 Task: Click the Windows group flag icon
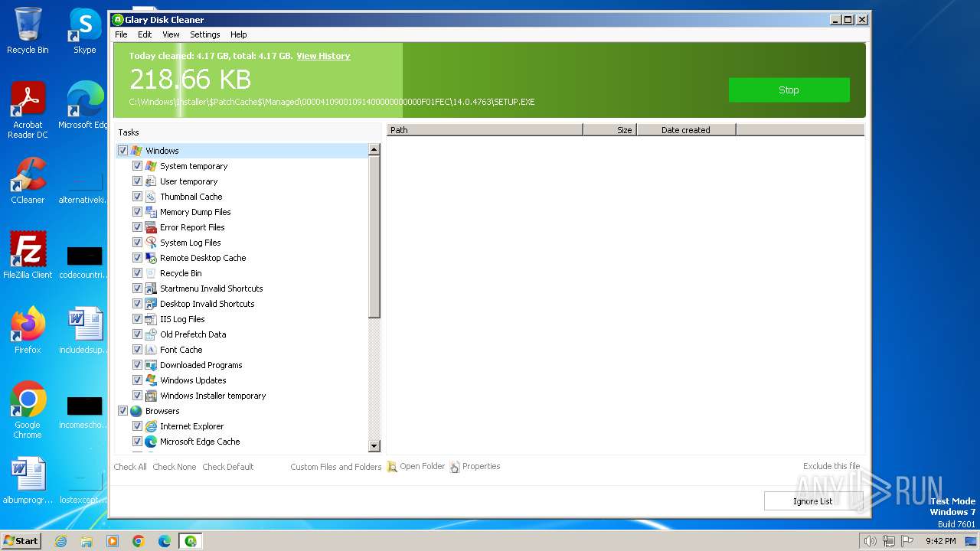coord(136,151)
